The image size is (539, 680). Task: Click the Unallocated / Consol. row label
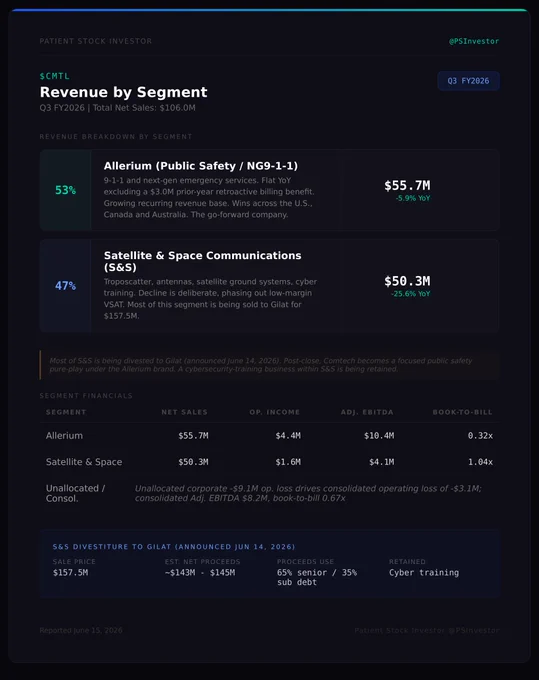click(x=75, y=493)
